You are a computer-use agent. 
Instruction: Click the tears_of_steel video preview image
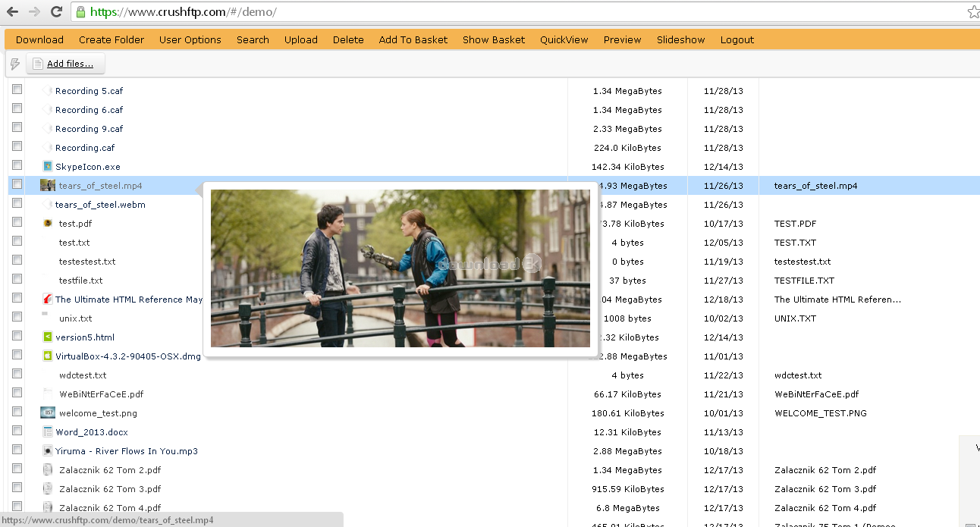click(x=400, y=268)
